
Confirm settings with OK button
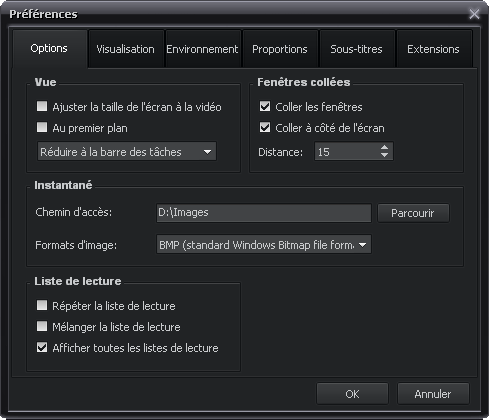point(352,394)
